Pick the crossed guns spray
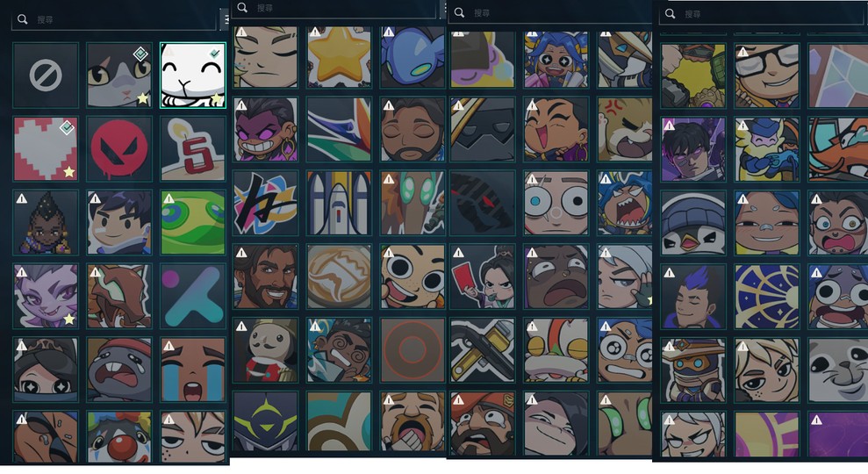Screen dimensions: 868x474 click(x=482, y=350)
